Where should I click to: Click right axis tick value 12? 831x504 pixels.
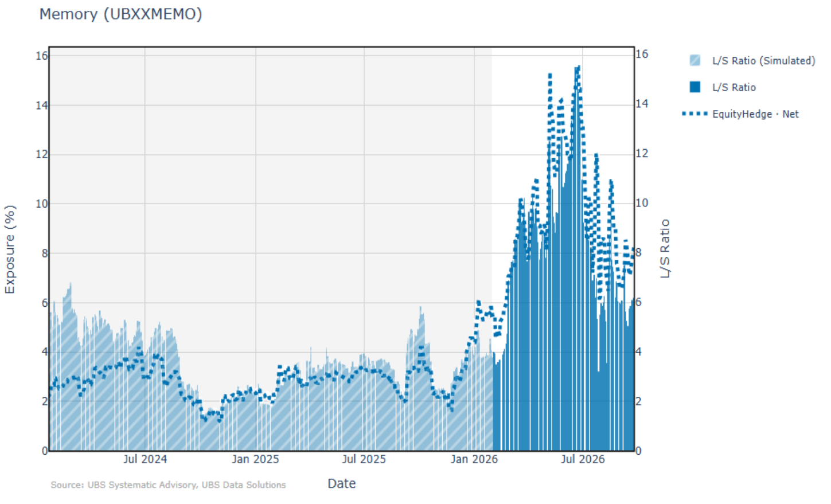[642, 153]
